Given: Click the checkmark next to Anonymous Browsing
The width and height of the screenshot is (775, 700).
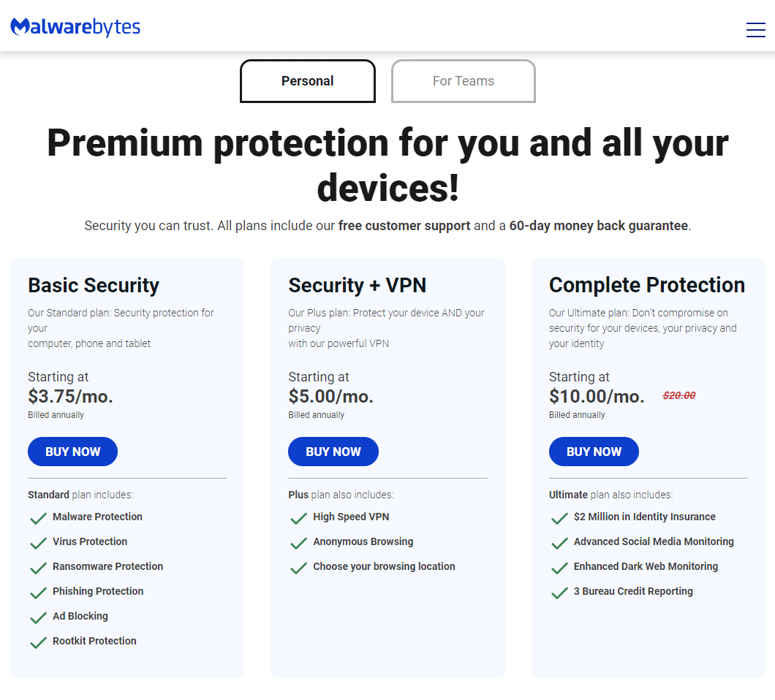Looking at the screenshot, I should tap(298, 543).
